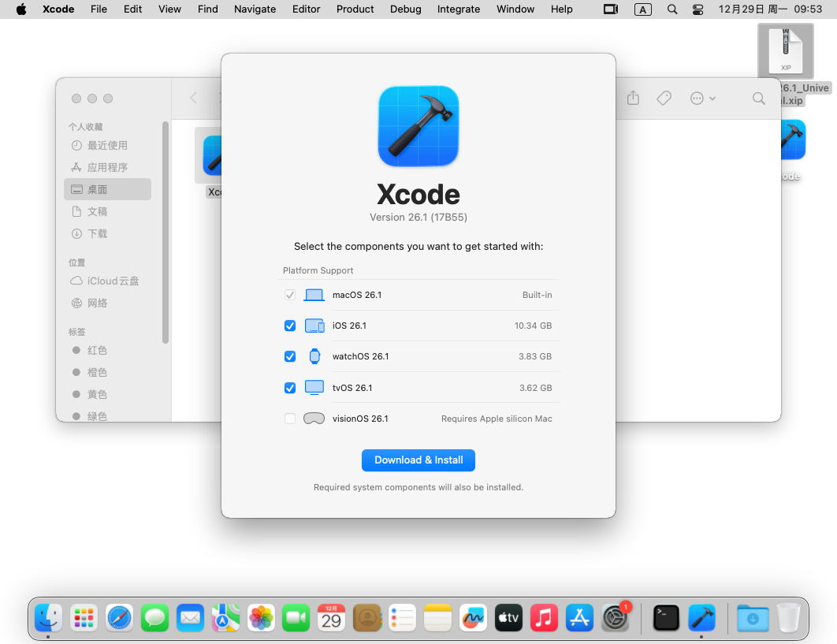Collapse the 标签 section in Finder sidebar
The height and width of the screenshot is (644, 837).
point(76,331)
